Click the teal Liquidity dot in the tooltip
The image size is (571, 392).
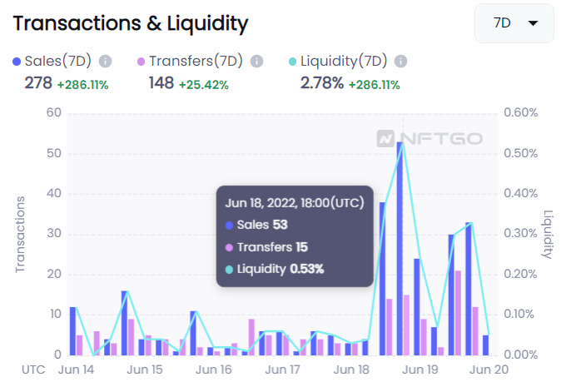(230, 269)
